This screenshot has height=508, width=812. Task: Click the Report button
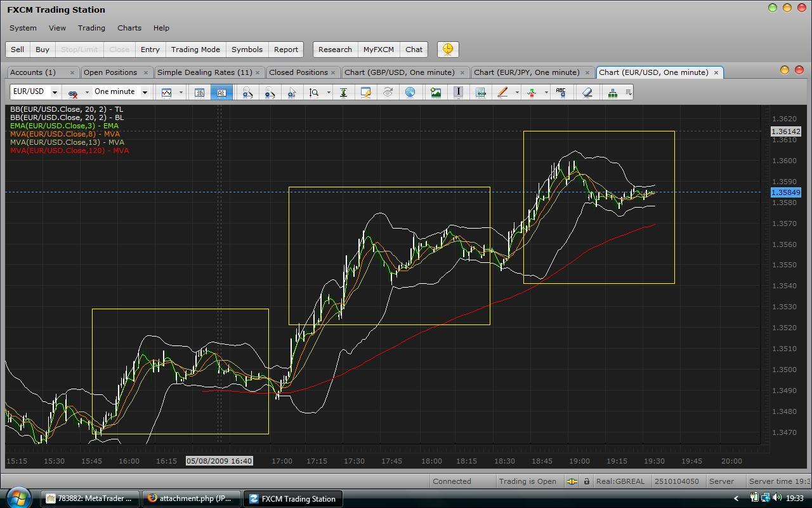[286, 50]
